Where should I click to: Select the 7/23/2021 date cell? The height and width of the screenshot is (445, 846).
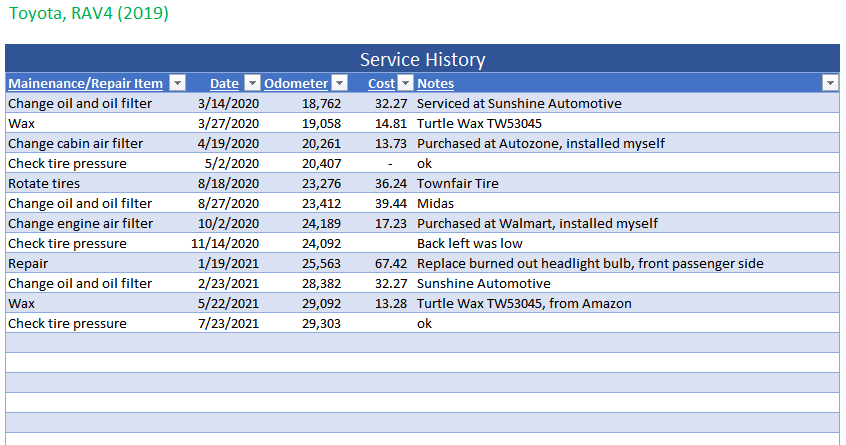pyautogui.click(x=229, y=323)
